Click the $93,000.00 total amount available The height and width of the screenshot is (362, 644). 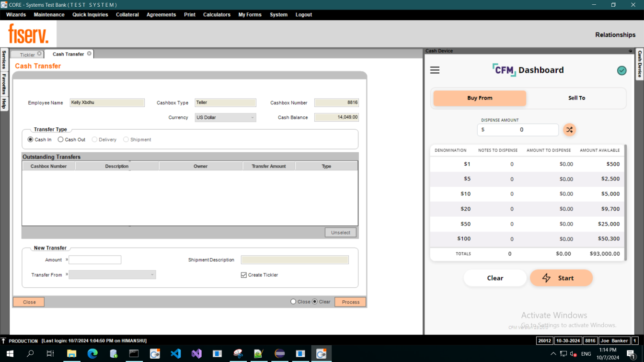click(605, 254)
